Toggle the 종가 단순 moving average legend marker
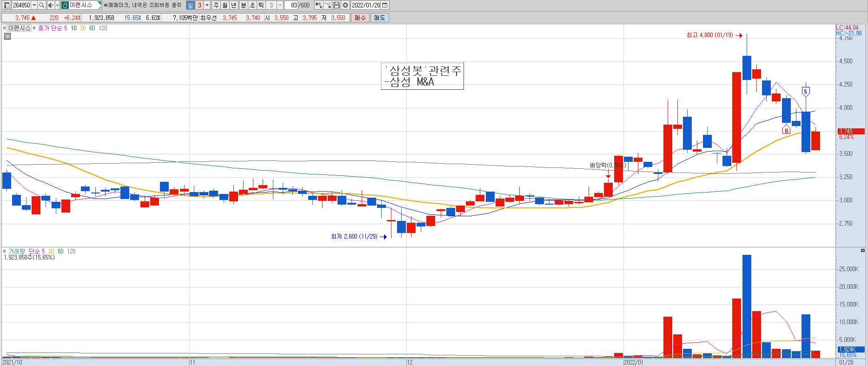Screen dimensions: 868x366 tap(34, 28)
